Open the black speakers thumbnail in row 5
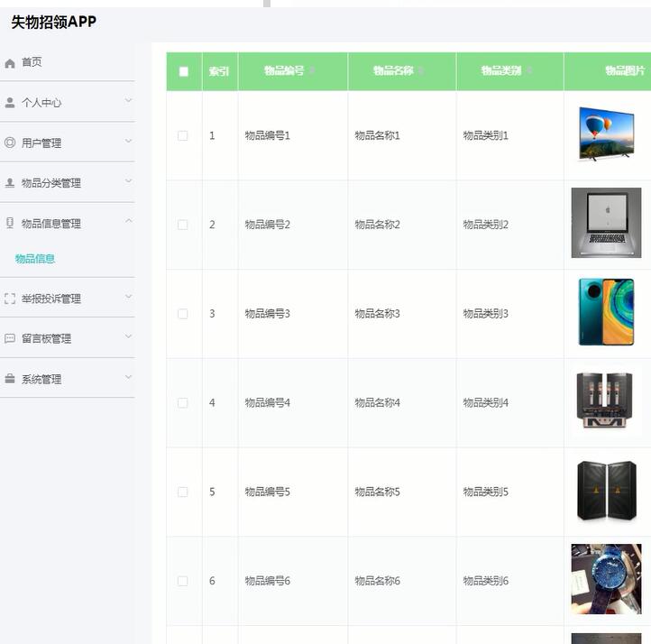651x644 pixels. click(607, 491)
